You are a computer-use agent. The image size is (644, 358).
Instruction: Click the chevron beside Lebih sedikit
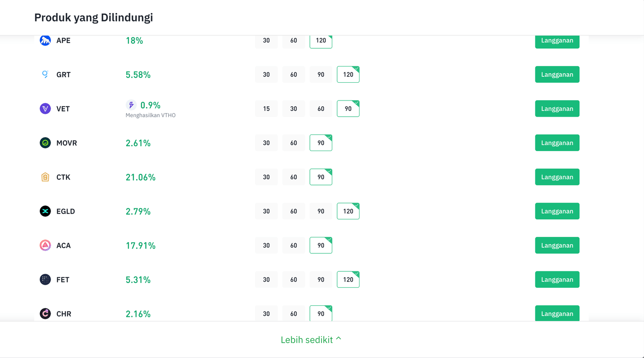click(x=339, y=339)
